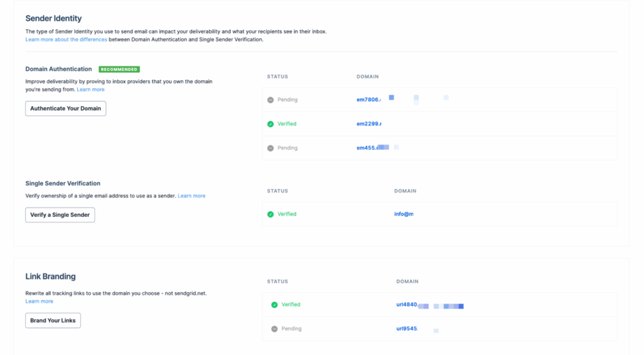Click the pending icon for url9545
644x355 pixels.
click(x=274, y=329)
